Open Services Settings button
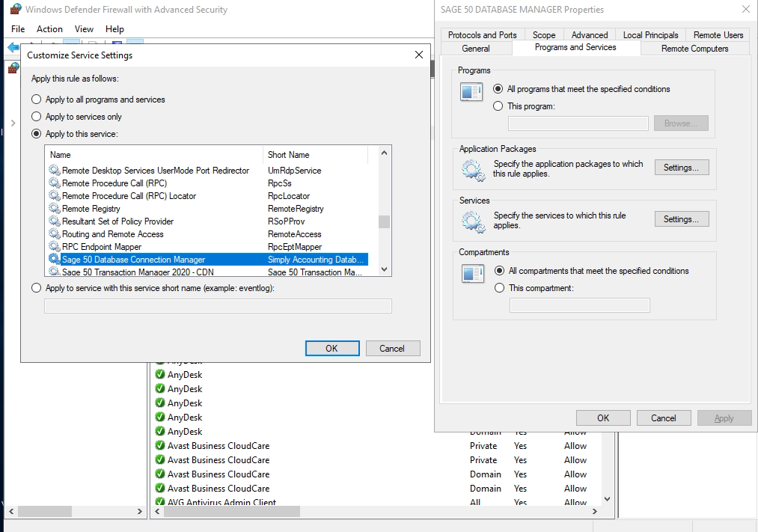 pos(682,219)
